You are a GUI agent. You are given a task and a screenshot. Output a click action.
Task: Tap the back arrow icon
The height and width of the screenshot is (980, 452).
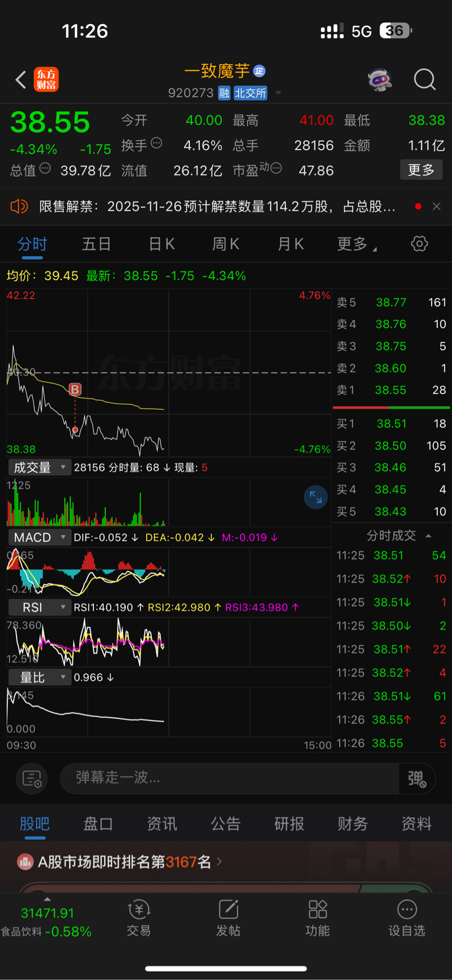tap(21, 79)
